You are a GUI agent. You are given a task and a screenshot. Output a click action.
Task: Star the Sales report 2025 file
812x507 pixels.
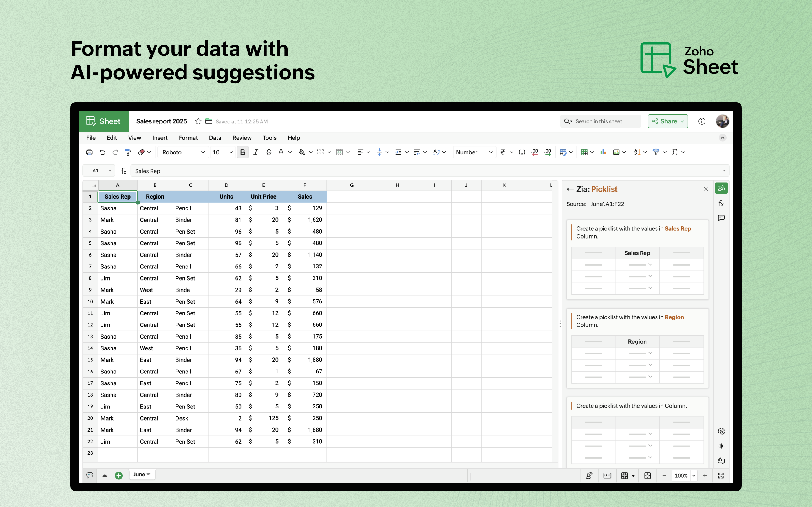pyautogui.click(x=198, y=121)
